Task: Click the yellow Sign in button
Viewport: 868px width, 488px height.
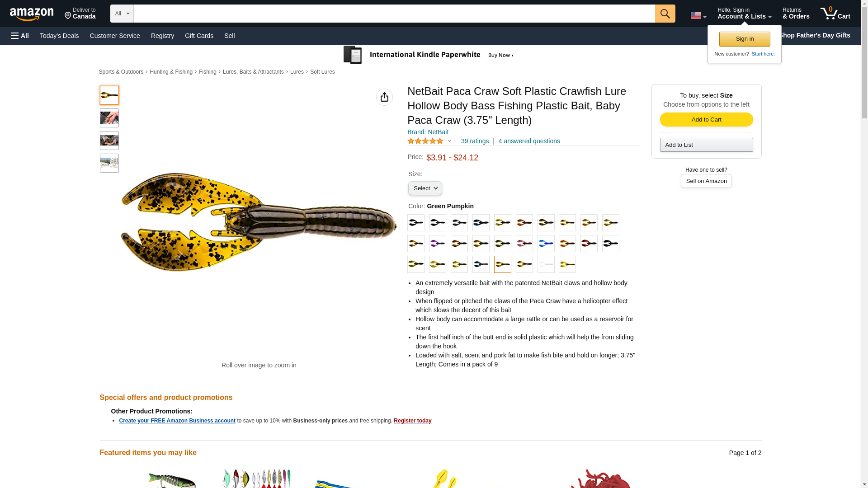Action: (x=745, y=39)
